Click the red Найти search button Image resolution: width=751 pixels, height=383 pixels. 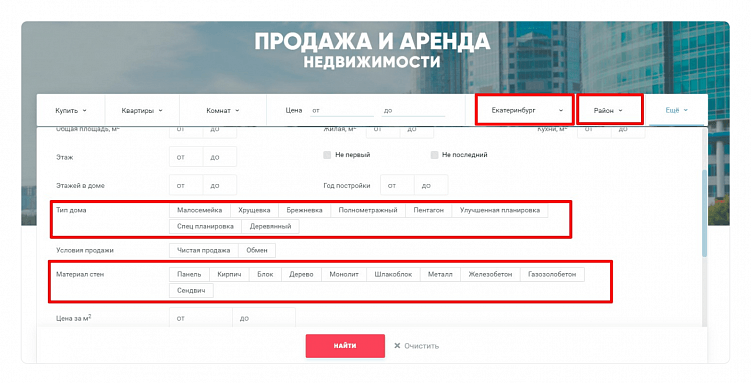click(345, 346)
